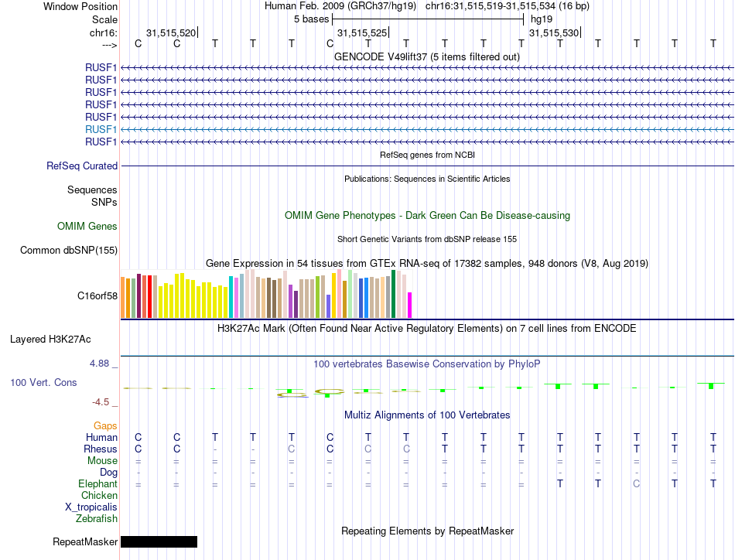
Task: Select the X_tropicalis species row label
Action: 91,507
